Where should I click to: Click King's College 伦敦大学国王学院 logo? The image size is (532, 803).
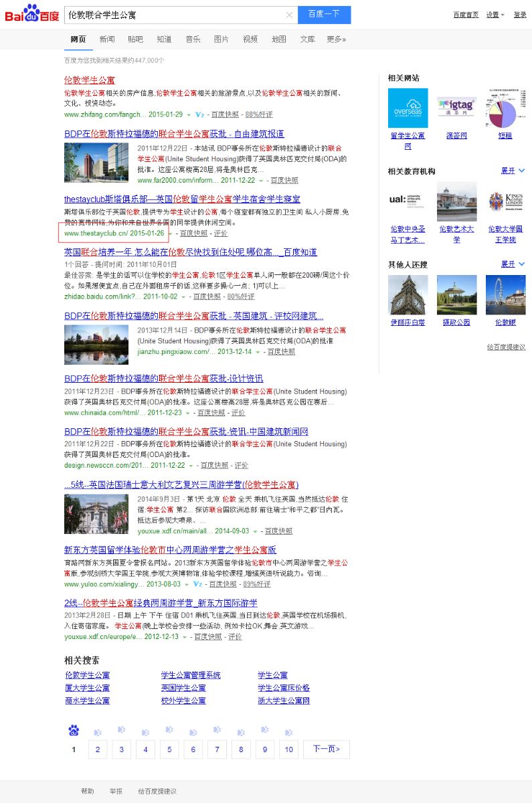(506, 201)
